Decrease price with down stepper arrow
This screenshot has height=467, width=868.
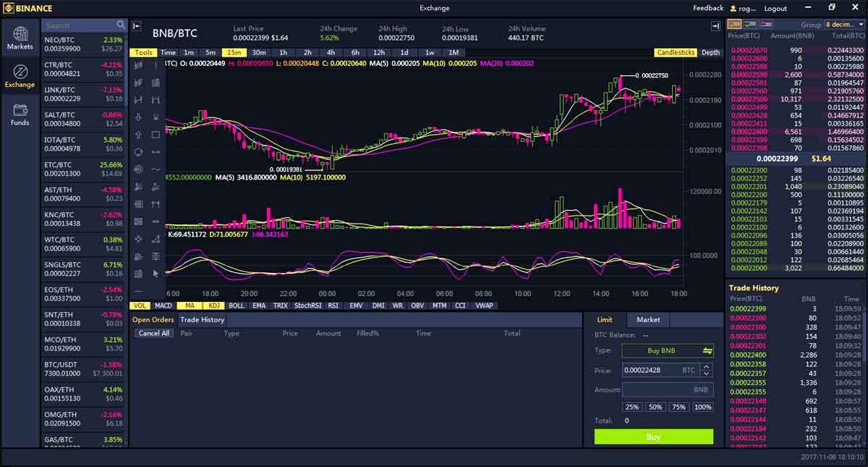pyautogui.click(x=707, y=374)
